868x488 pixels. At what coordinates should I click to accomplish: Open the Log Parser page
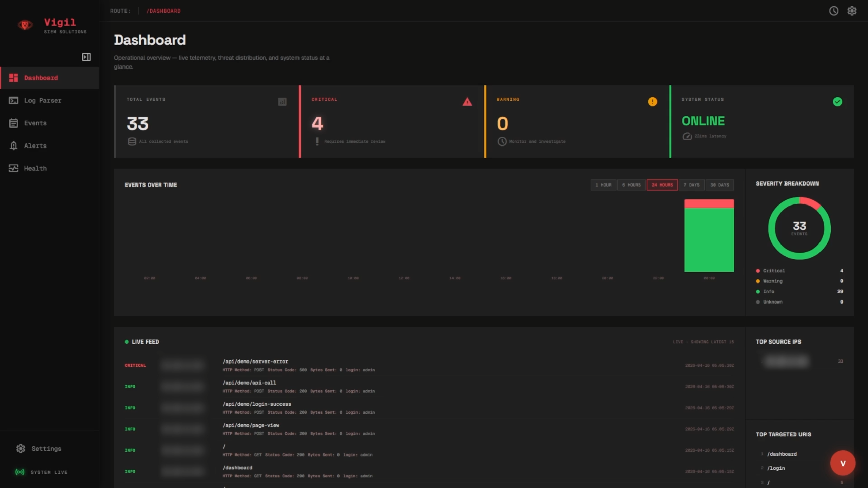[x=43, y=100]
